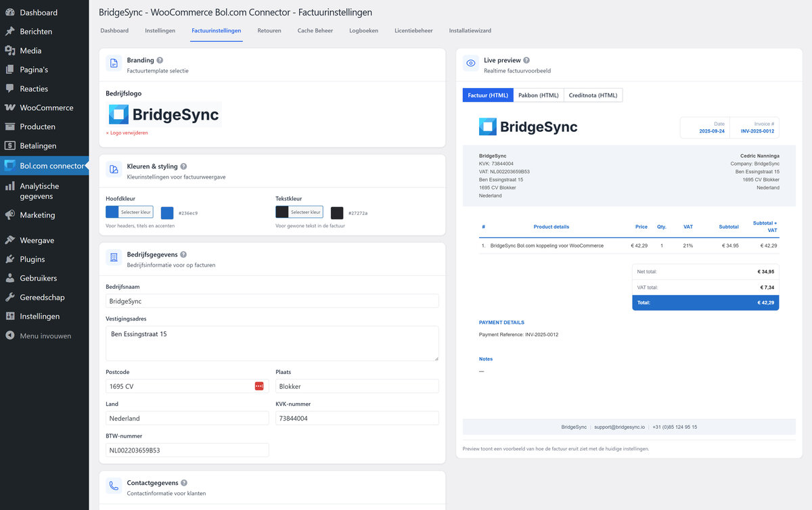Click the Bedrijfsgegevens help icon
The width and height of the screenshot is (812, 510).
point(183,254)
